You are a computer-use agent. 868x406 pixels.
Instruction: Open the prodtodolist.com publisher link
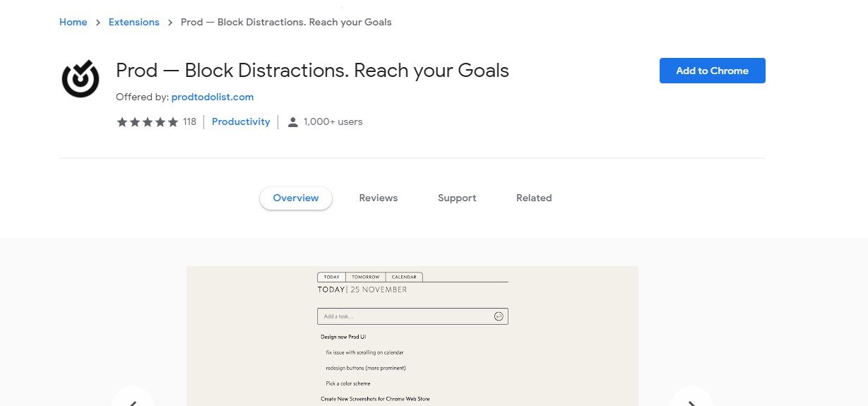click(213, 97)
